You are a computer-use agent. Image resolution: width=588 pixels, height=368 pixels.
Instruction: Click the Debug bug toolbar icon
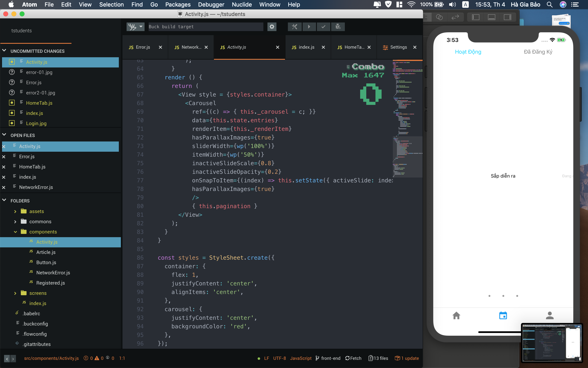pyautogui.click(x=338, y=27)
